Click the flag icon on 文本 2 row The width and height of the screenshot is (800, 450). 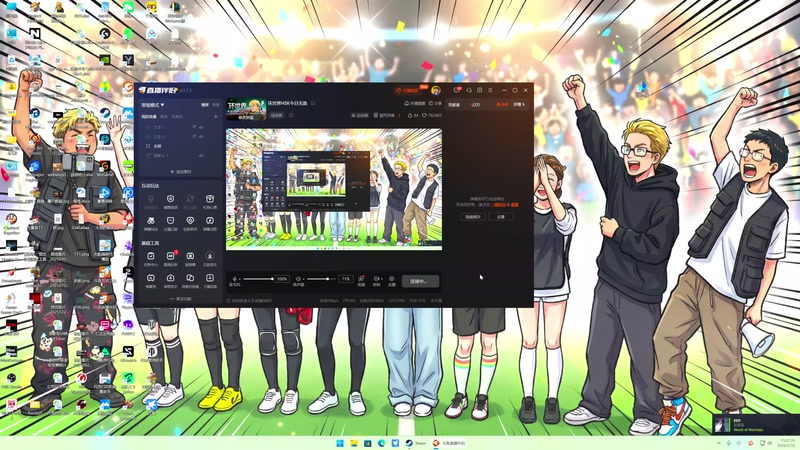click(194, 137)
